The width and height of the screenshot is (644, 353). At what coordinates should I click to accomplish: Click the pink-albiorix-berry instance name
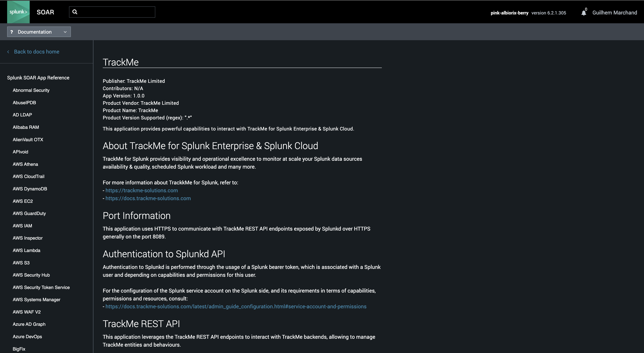point(509,13)
